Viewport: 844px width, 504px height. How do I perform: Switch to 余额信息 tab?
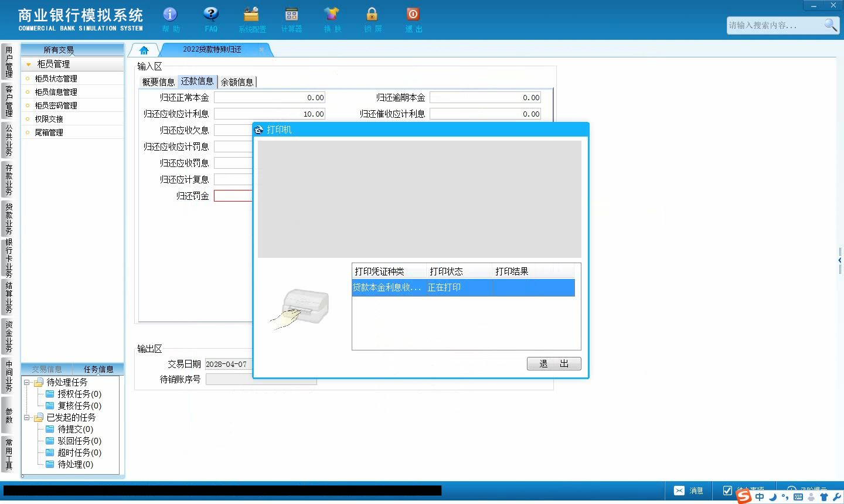click(x=237, y=82)
